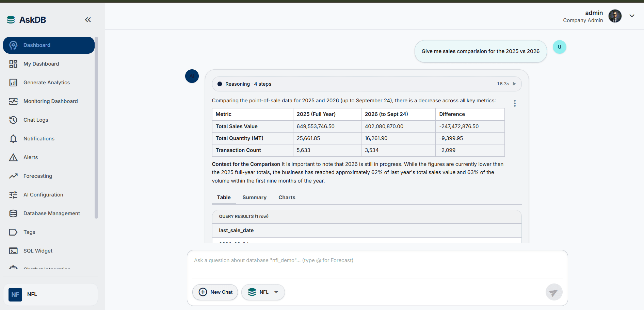Click the -247,472,876.50 difference cell
The height and width of the screenshot is (310, 644).
[x=470, y=126]
